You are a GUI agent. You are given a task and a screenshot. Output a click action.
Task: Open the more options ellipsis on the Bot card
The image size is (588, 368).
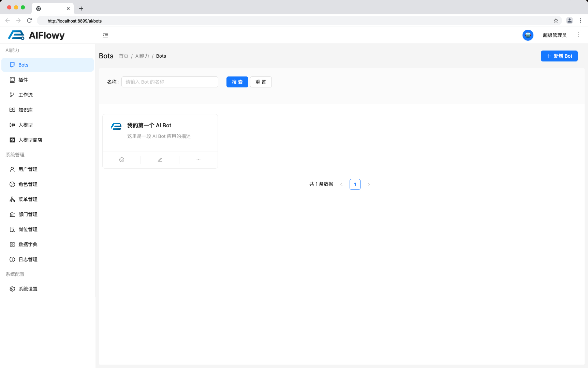click(x=198, y=159)
